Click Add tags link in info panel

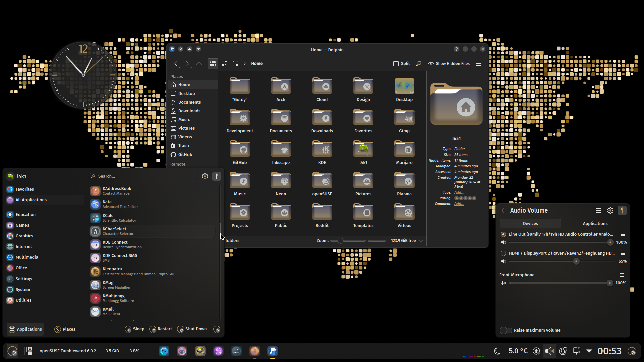[459, 192]
